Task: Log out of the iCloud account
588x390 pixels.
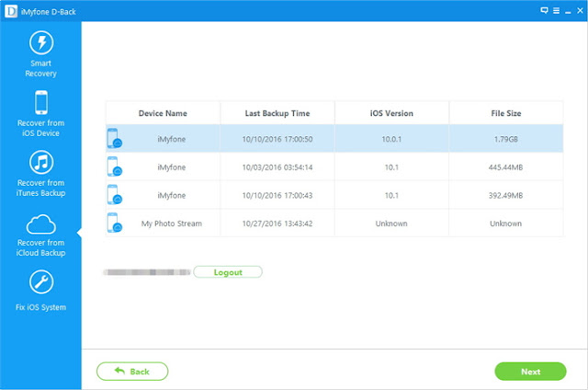Action: pyautogui.click(x=228, y=272)
